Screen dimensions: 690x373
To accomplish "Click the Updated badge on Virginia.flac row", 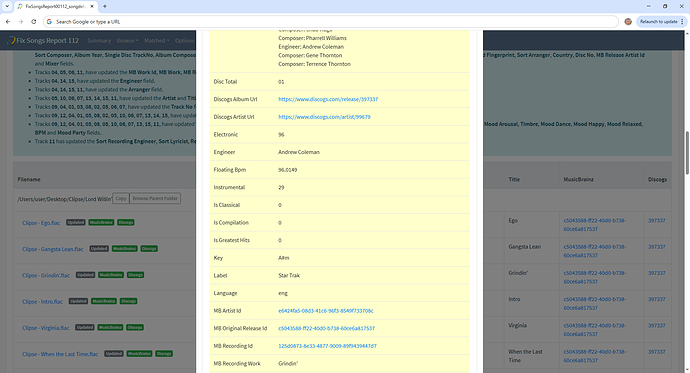I will coord(85,327).
